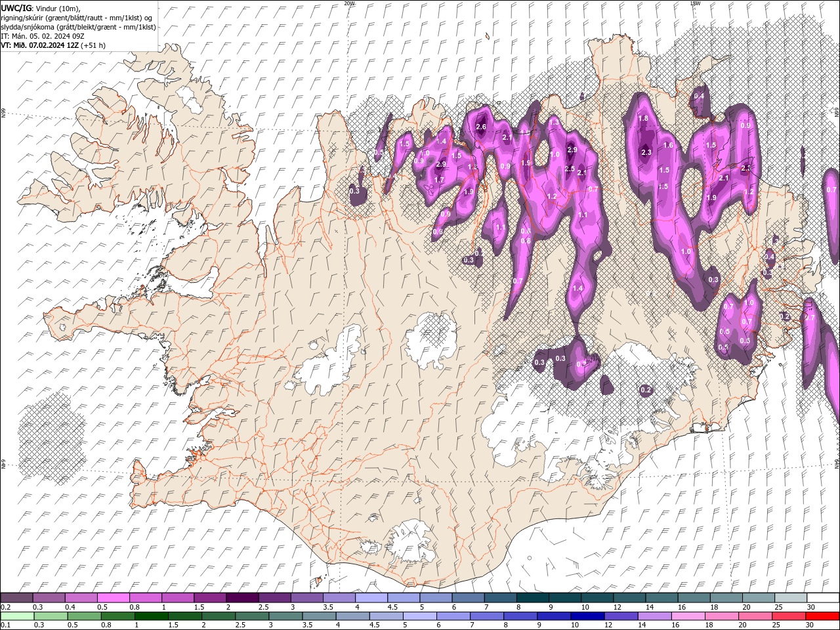Click the "Vindur (10m)" text in the header

click(x=56, y=8)
